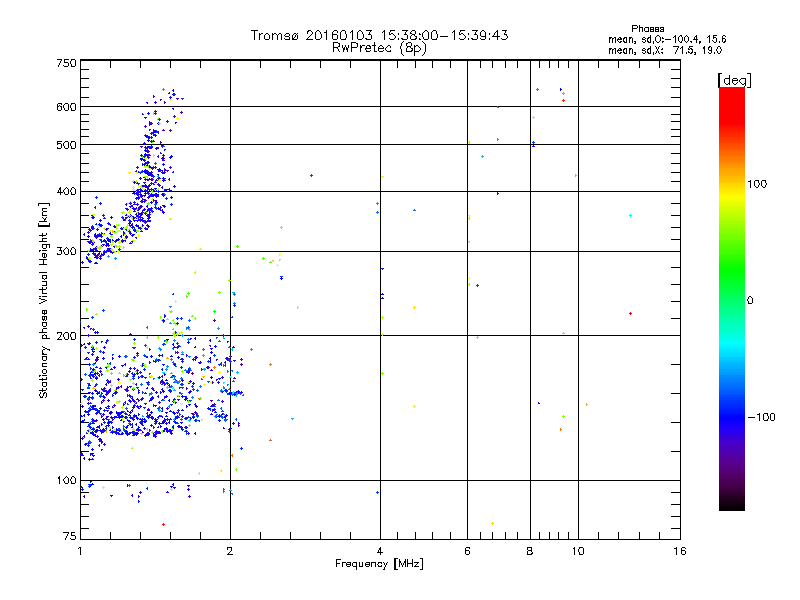The image size is (800, 600).
Task: Click the y-axis tick label '300'
Action: tap(66, 251)
